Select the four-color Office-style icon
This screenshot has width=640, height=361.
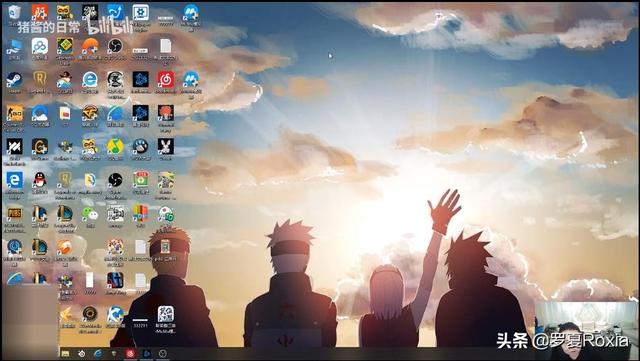pyautogui.click(x=140, y=214)
